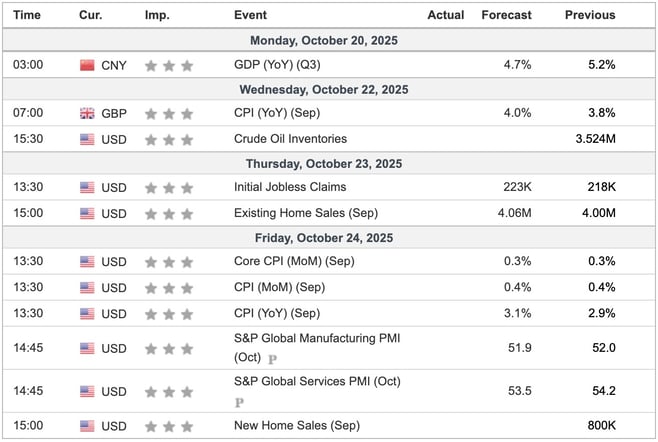Click the preliminary P icon under Services PMI

(239, 403)
